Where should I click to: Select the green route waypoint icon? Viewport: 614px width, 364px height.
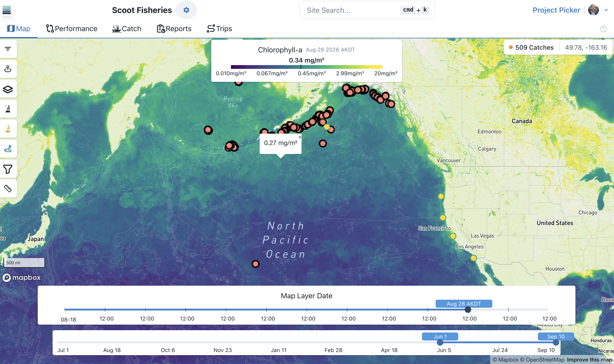(8, 149)
